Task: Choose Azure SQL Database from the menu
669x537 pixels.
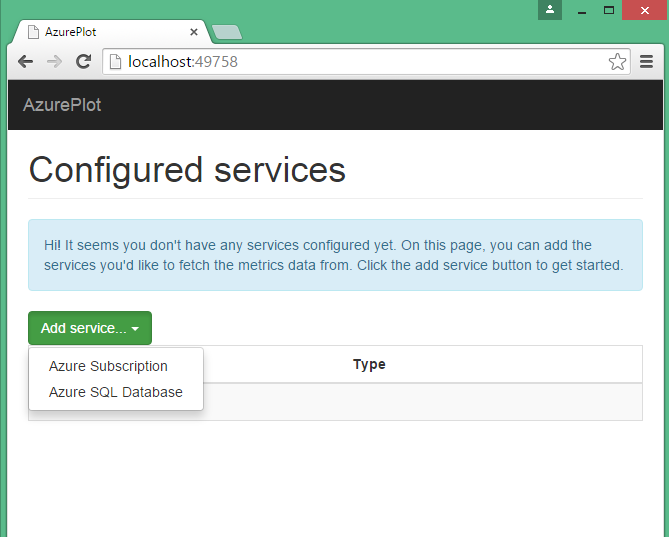Action: click(x=116, y=392)
